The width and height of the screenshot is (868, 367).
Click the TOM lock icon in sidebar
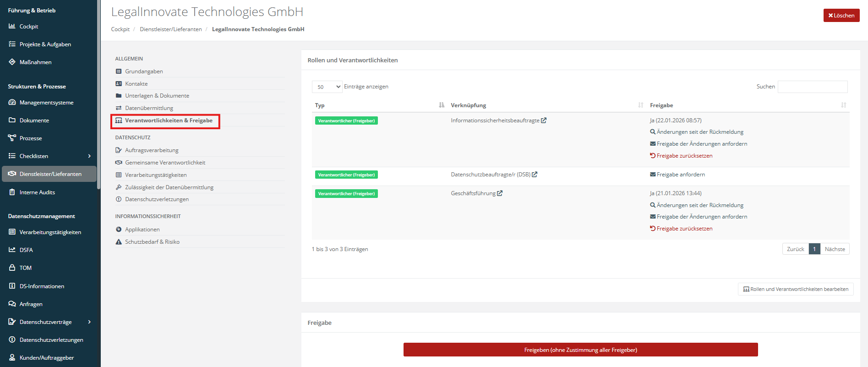[x=12, y=268]
